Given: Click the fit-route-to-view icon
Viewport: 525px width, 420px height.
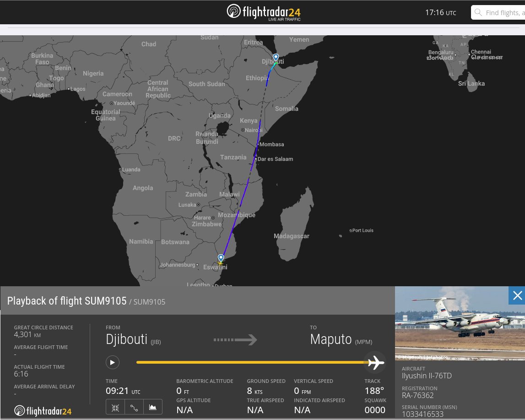Looking at the screenshot, I should pos(115,407).
